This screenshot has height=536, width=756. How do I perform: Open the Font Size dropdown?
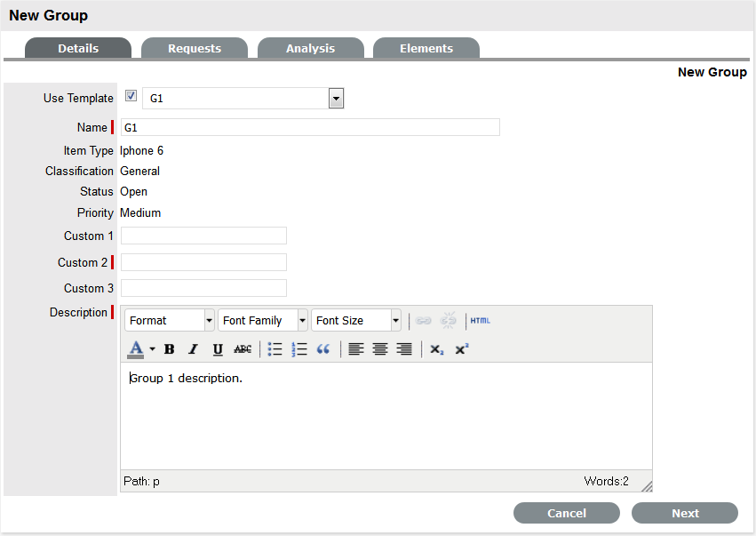pos(356,321)
